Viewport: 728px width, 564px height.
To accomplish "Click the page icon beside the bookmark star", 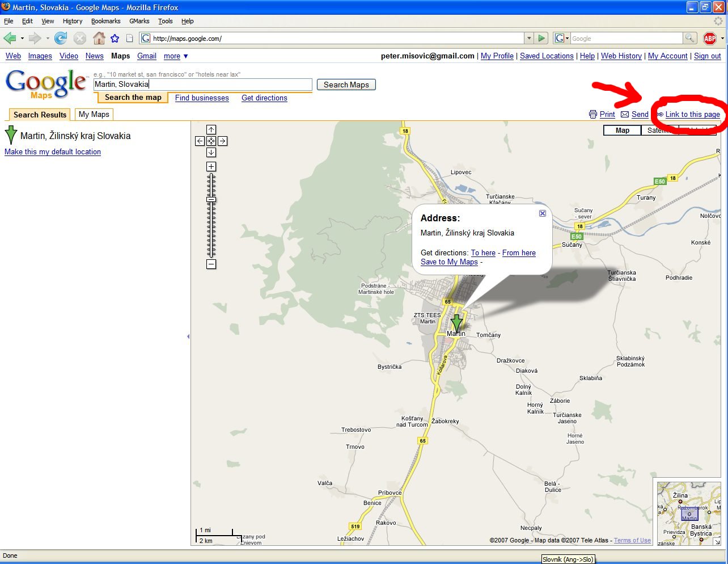I will pyautogui.click(x=129, y=38).
